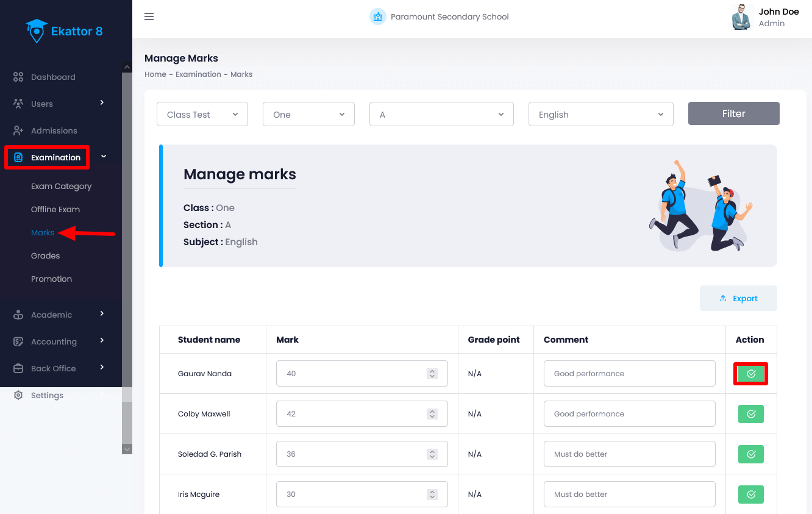Click the mark stepper for Gaurav Nanda
812x514 pixels.
(432, 374)
